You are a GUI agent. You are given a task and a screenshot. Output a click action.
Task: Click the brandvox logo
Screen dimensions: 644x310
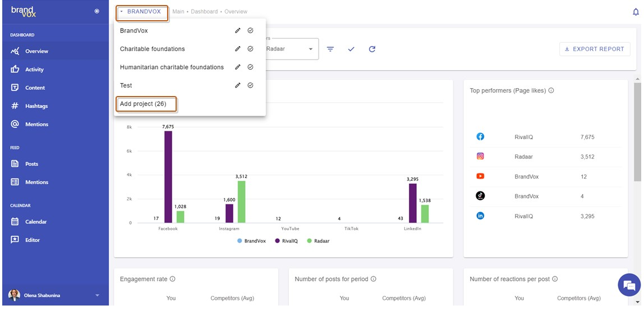(24, 12)
